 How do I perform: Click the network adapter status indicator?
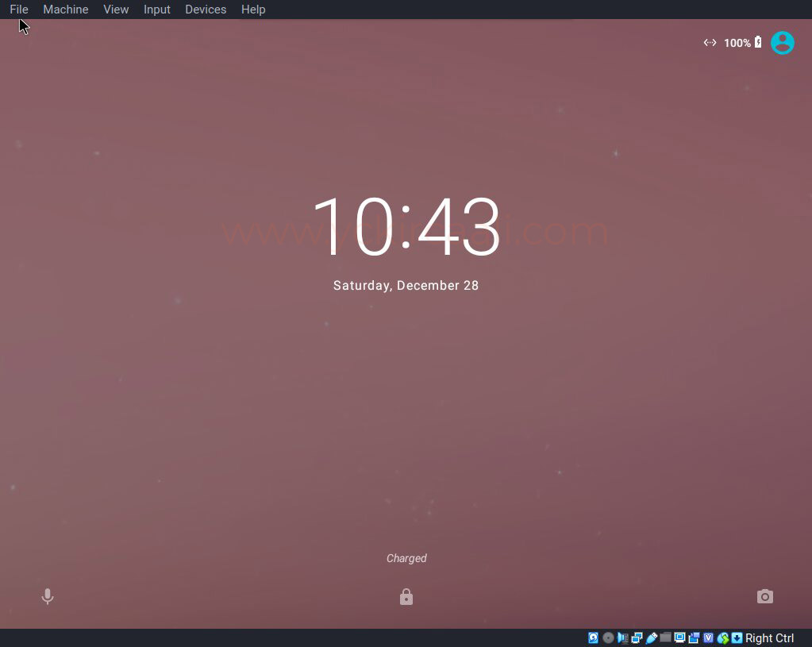coord(637,638)
